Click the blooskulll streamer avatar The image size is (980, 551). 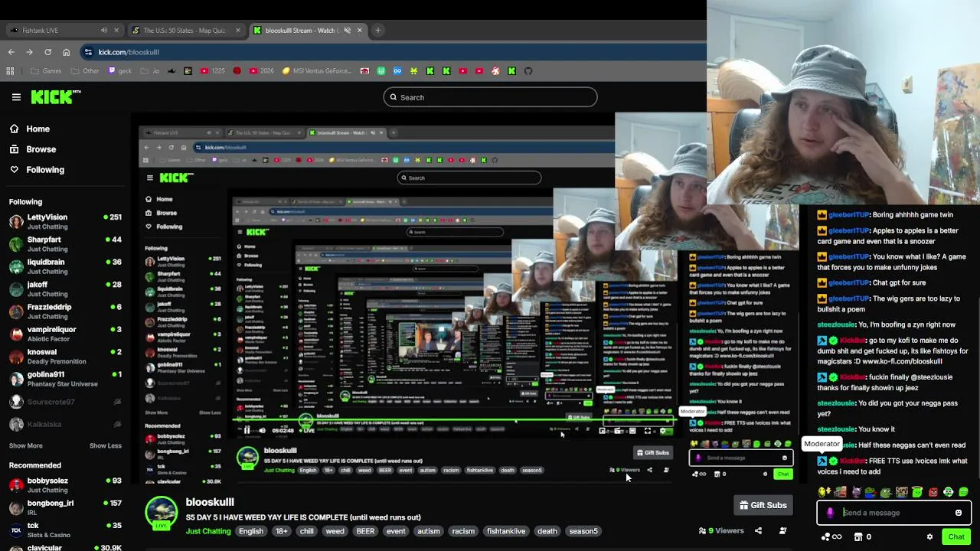(161, 513)
